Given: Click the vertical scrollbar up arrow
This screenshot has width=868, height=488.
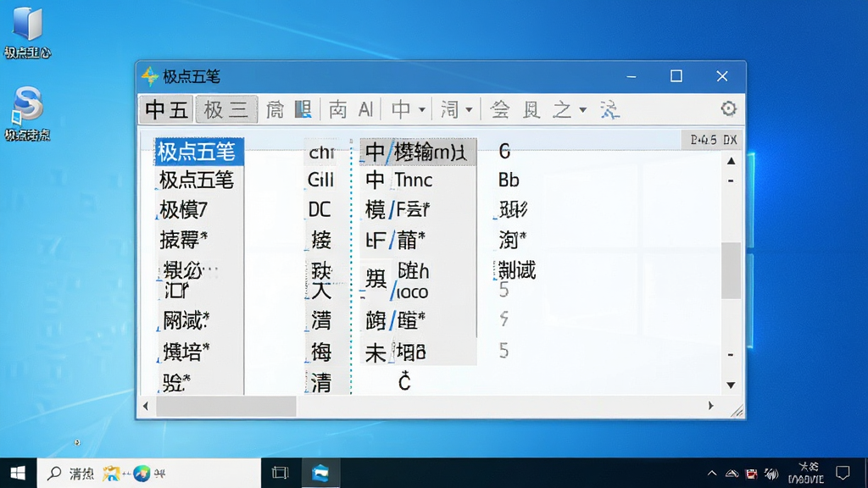Looking at the screenshot, I should [x=731, y=161].
